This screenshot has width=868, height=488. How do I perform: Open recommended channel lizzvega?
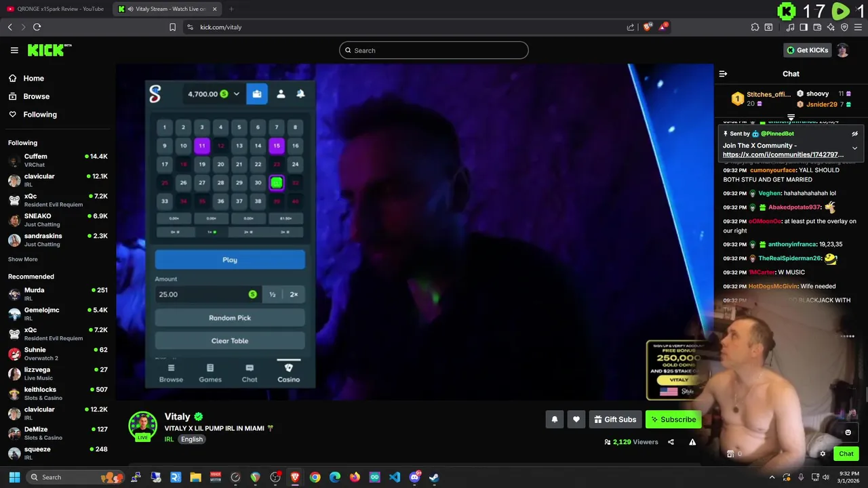(58, 373)
